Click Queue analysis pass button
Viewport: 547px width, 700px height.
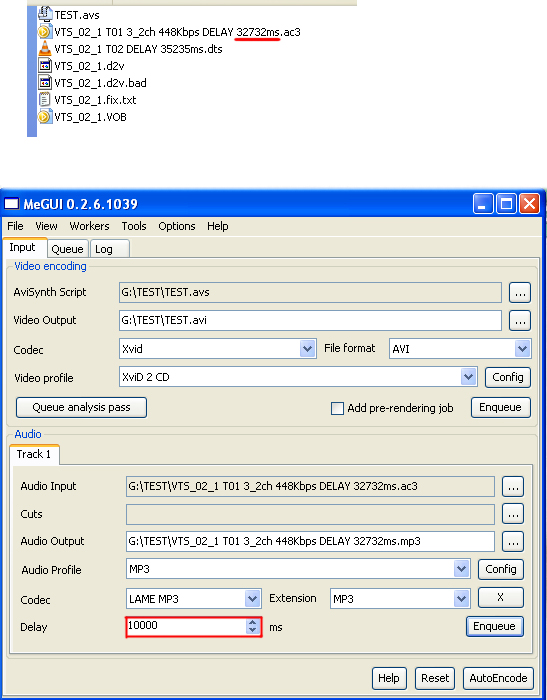[x=81, y=408]
